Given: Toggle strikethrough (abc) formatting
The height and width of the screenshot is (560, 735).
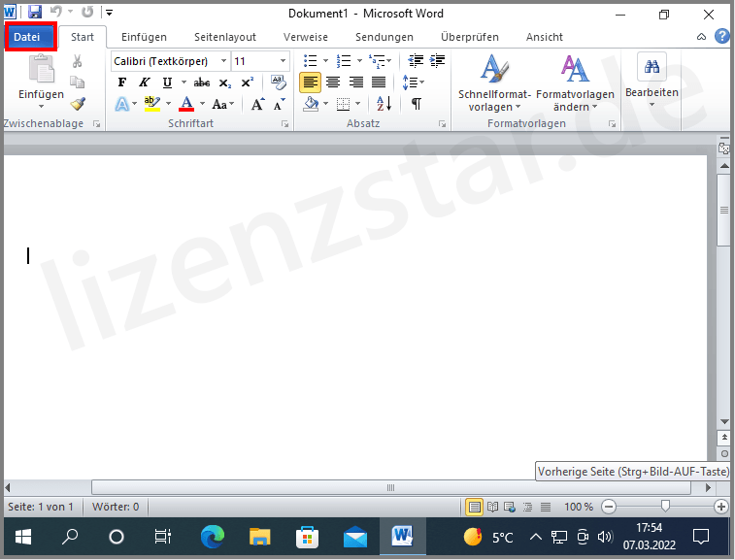Looking at the screenshot, I should pos(202,82).
